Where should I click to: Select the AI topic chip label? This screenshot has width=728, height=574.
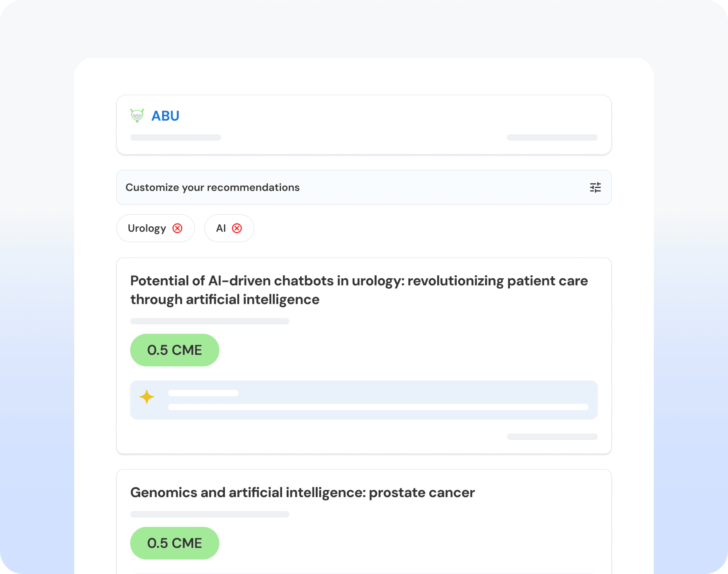tap(221, 228)
